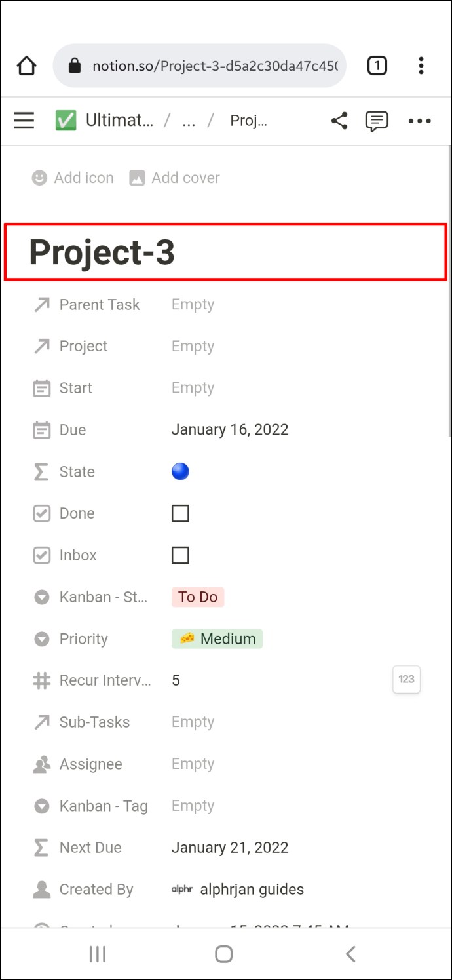Check the Done checkbox
Viewport: 452px width, 980px height.
click(x=180, y=513)
